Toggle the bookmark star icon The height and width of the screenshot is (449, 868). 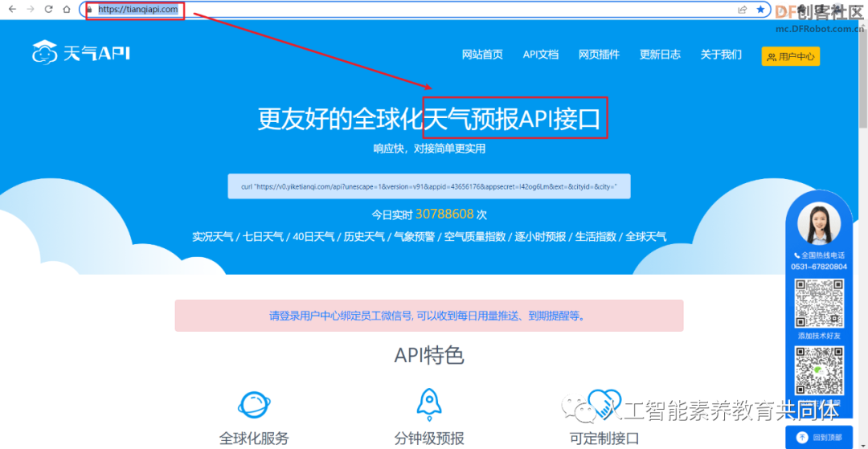coord(760,10)
